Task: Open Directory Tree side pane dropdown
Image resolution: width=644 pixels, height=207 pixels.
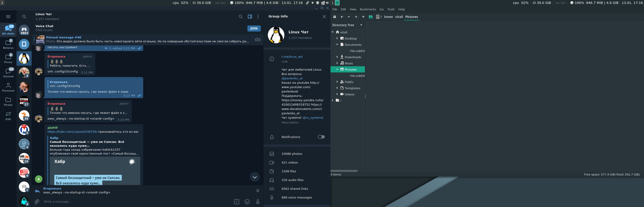Action: click(x=361, y=25)
